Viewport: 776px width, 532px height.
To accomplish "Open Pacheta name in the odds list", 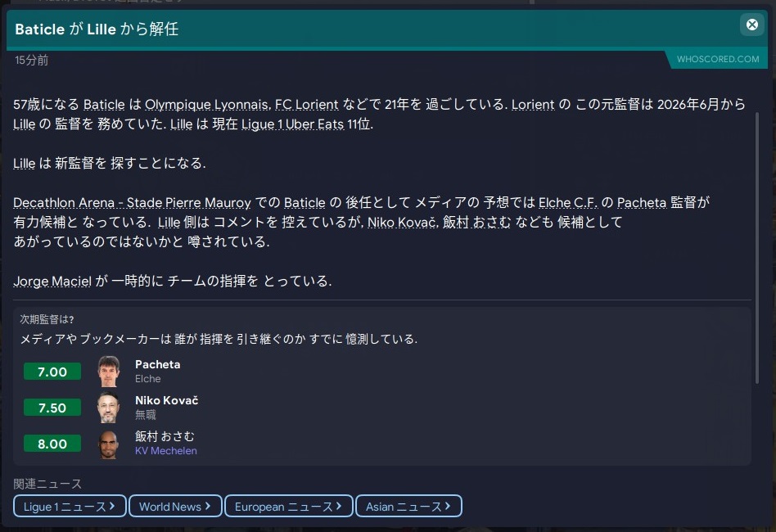I will pyautogui.click(x=157, y=364).
